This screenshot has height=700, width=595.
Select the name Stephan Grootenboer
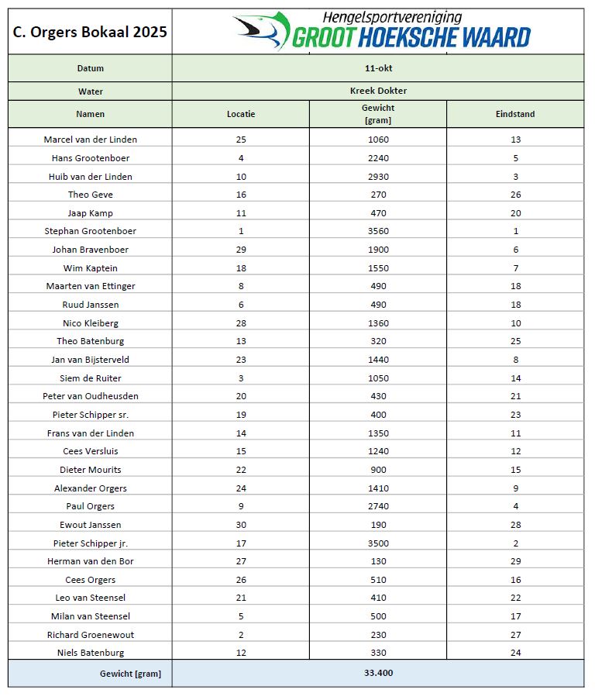coord(90,231)
